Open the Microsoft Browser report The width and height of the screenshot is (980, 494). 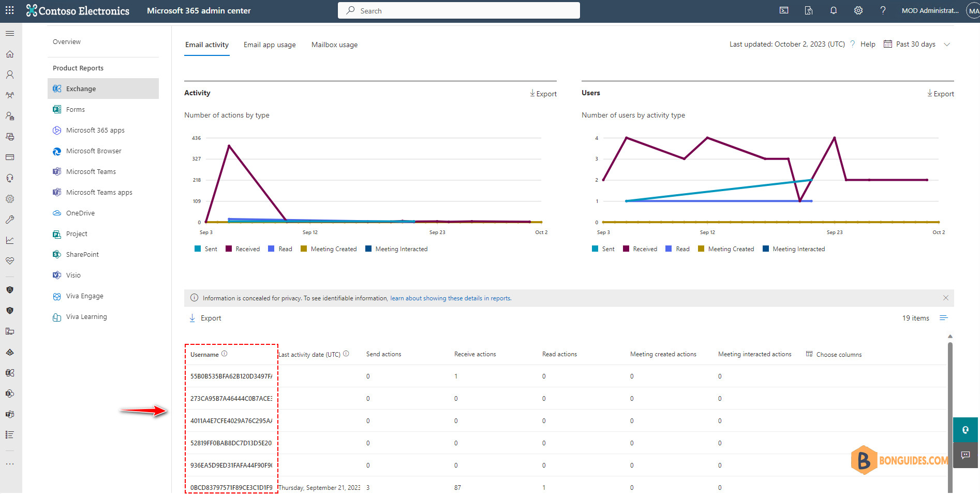[103, 151]
